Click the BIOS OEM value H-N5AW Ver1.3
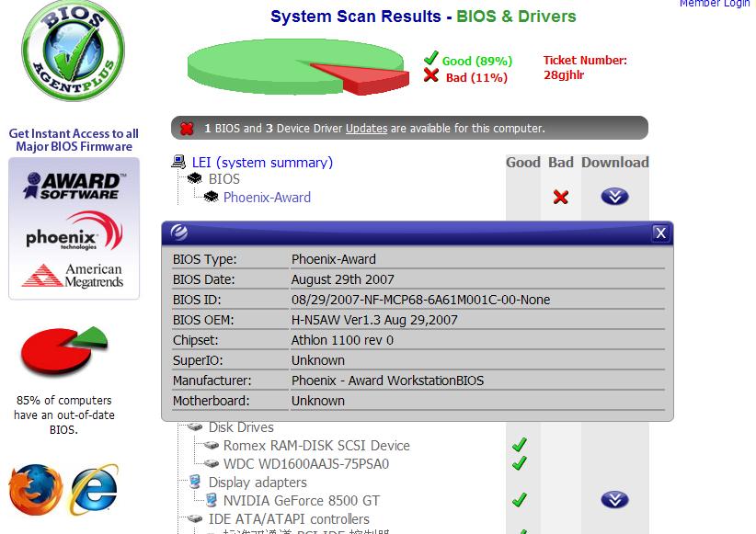756x534 pixels. coord(374,320)
